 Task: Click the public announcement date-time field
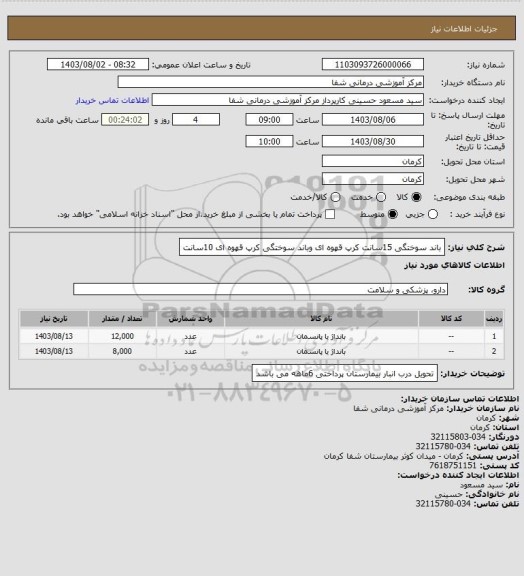click(x=98, y=64)
